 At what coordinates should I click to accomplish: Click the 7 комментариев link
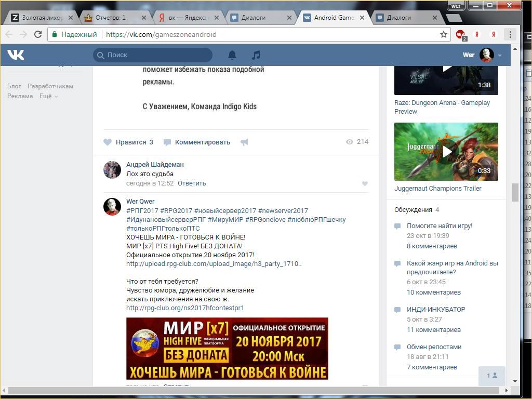tap(432, 367)
